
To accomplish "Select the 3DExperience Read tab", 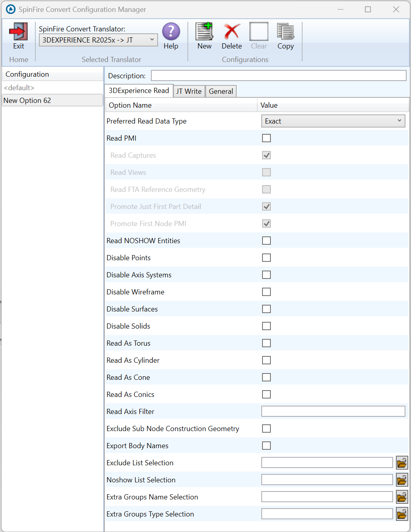I will (x=139, y=91).
